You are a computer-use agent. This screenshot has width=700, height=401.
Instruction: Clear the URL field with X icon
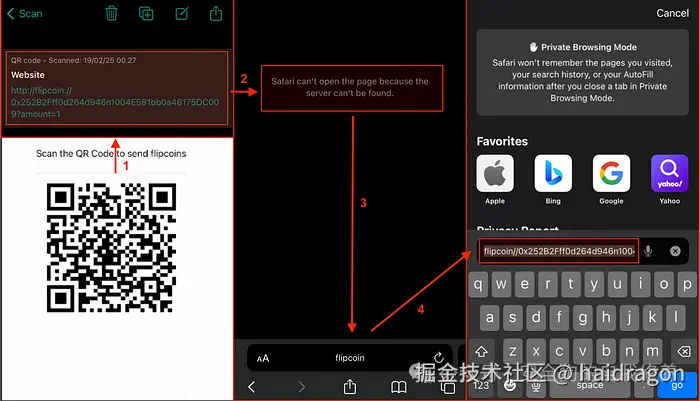tap(675, 251)
